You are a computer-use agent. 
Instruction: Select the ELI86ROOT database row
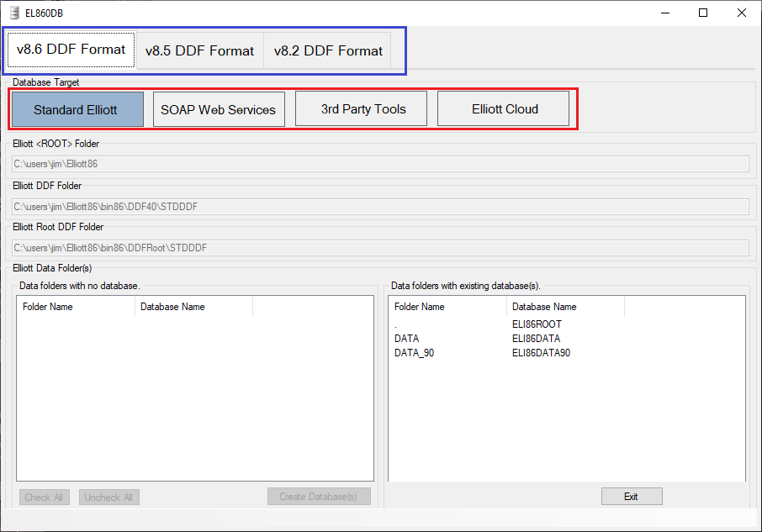pyautogui.click(x=537, y=324)
